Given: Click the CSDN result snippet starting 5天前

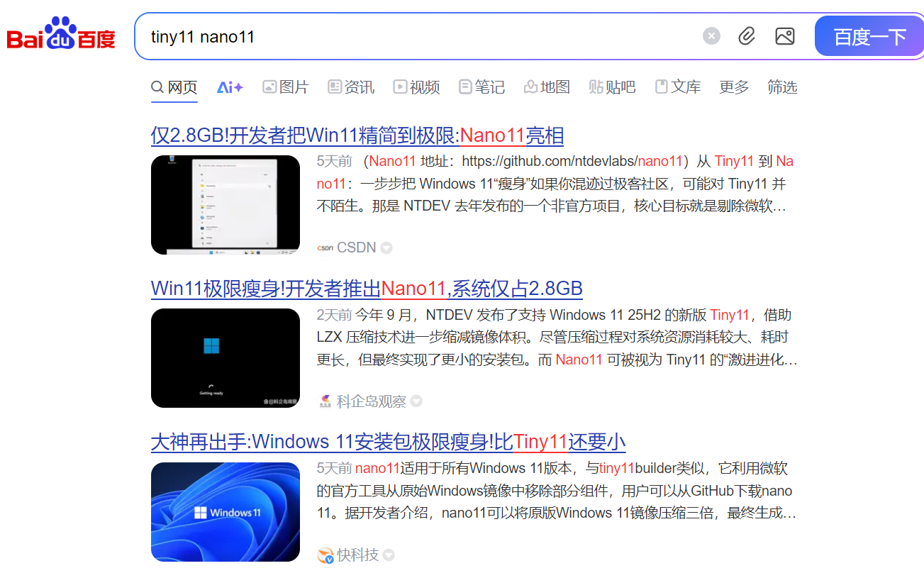Looking at the screenshot, I should tap(555, 184).
